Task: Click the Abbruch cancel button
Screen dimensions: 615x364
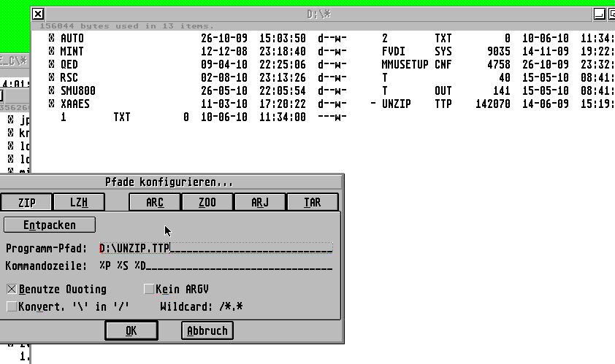Action: coord(207,330)
